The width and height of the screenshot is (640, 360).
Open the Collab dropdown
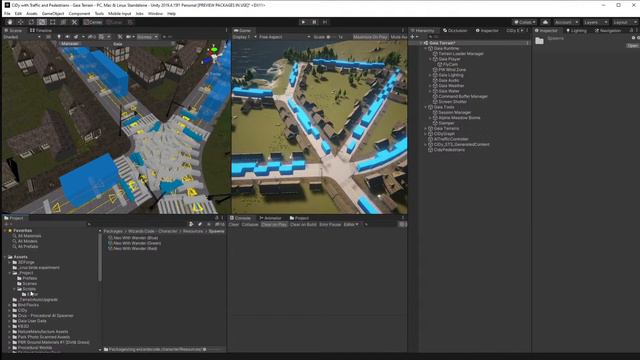click(524, 22)
